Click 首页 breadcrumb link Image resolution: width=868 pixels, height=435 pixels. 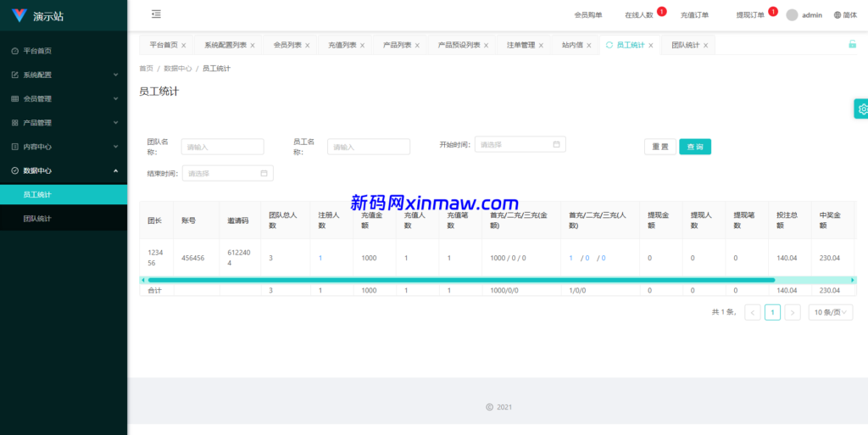click(146, 69)
